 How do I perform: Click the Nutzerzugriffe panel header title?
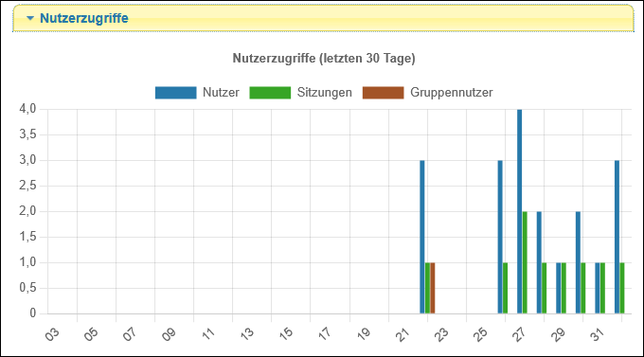point(83,18)
